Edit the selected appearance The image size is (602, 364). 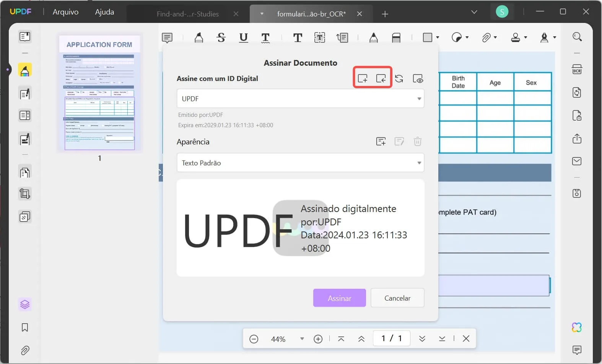click(399, 142)
